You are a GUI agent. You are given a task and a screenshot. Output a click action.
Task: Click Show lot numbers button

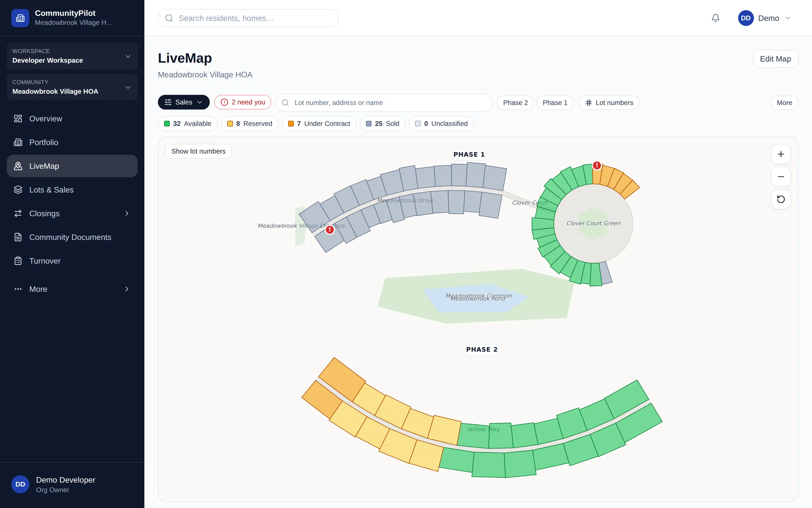(198, 151)
